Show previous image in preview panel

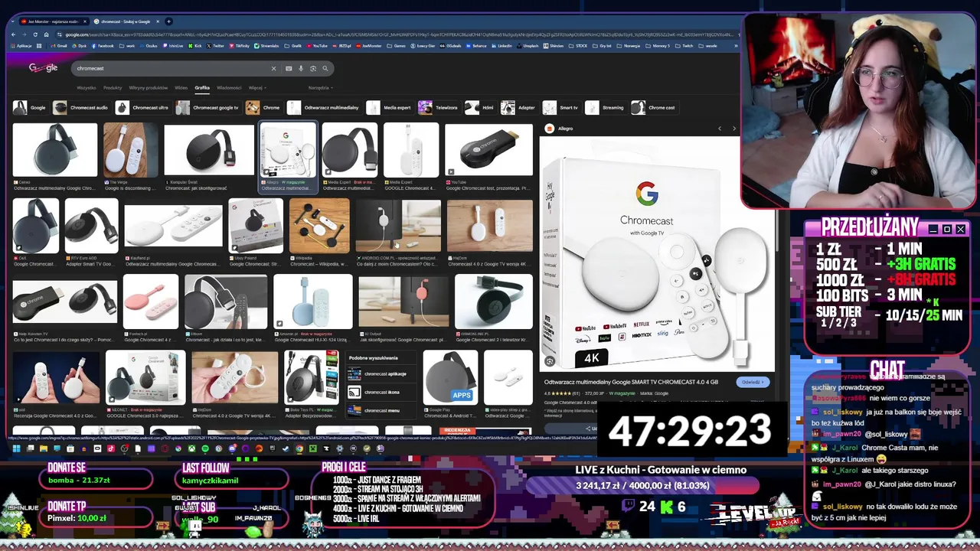[720, 129]
